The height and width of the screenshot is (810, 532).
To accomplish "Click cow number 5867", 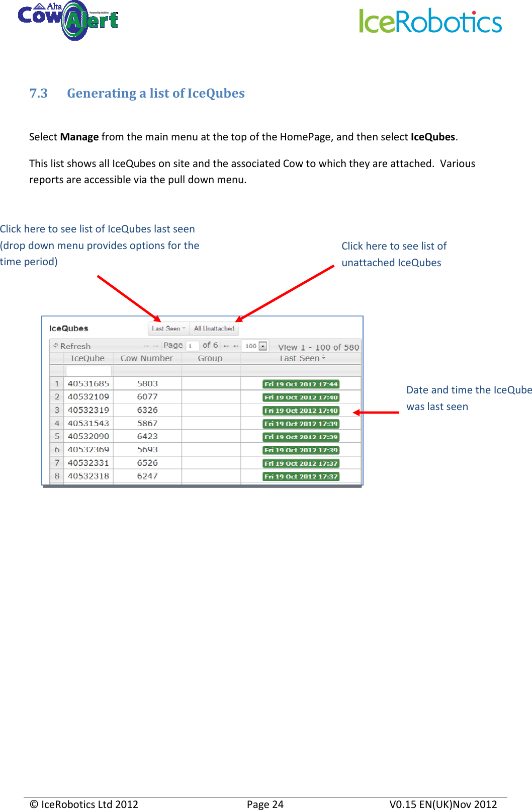I will [x=147, y=424].
